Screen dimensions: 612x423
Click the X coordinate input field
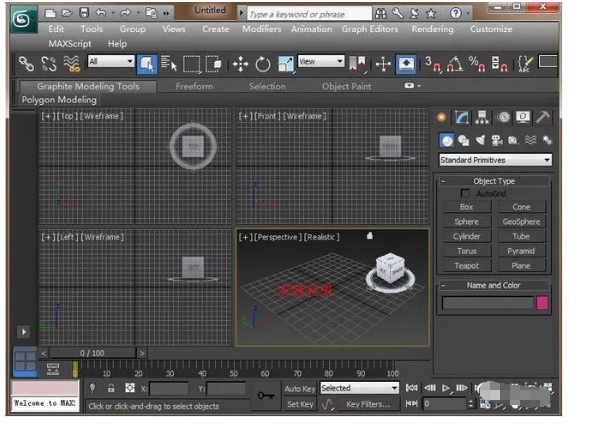(169, 389)
